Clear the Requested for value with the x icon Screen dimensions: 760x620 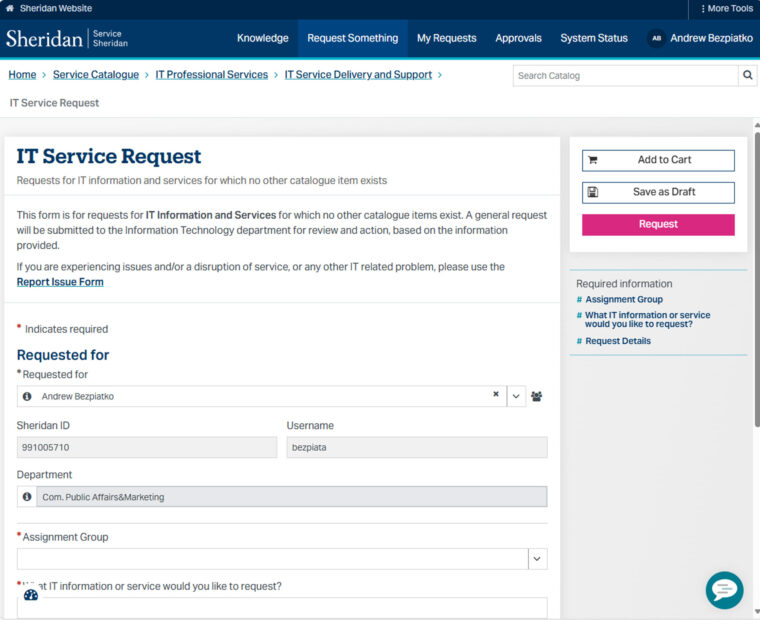pos(495,394)
